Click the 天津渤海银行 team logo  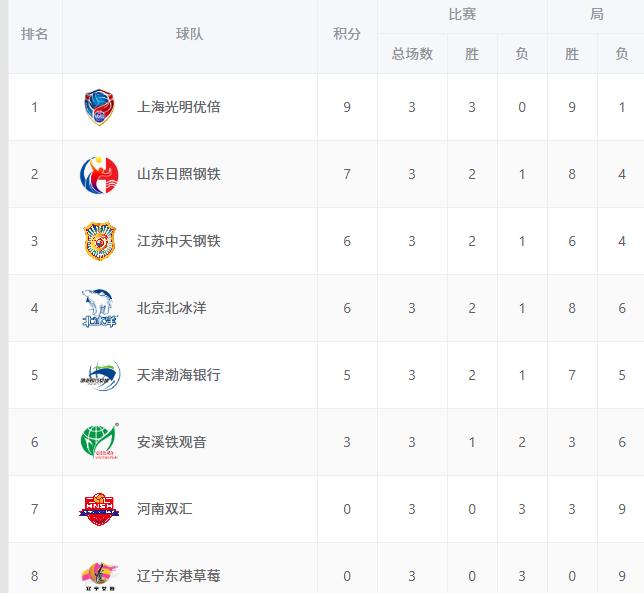point(99,375)
